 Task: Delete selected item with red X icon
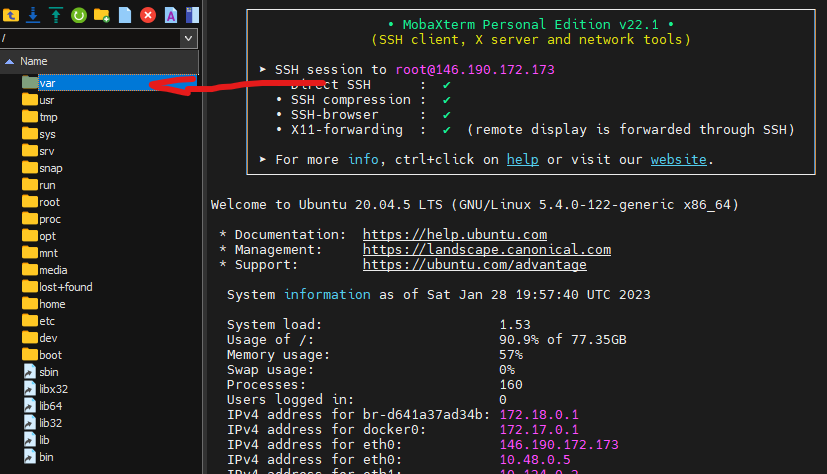coord(148,14)
